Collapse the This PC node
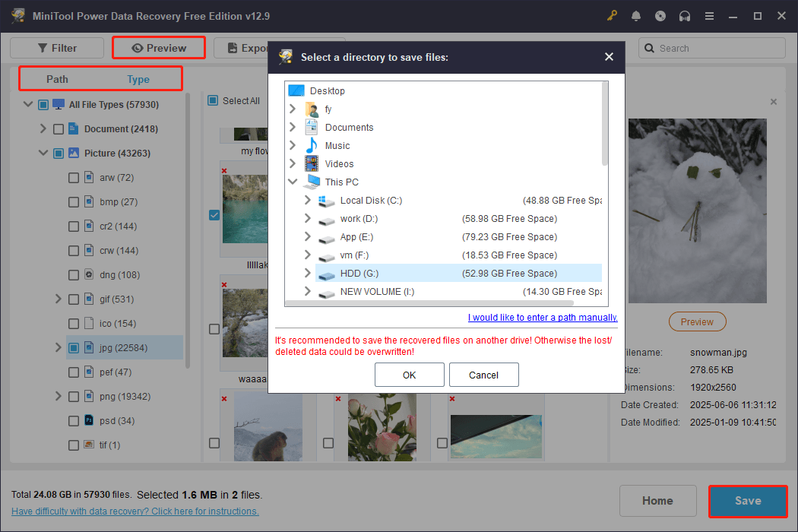This screenshot has width=798, height=532. point(293,182)
